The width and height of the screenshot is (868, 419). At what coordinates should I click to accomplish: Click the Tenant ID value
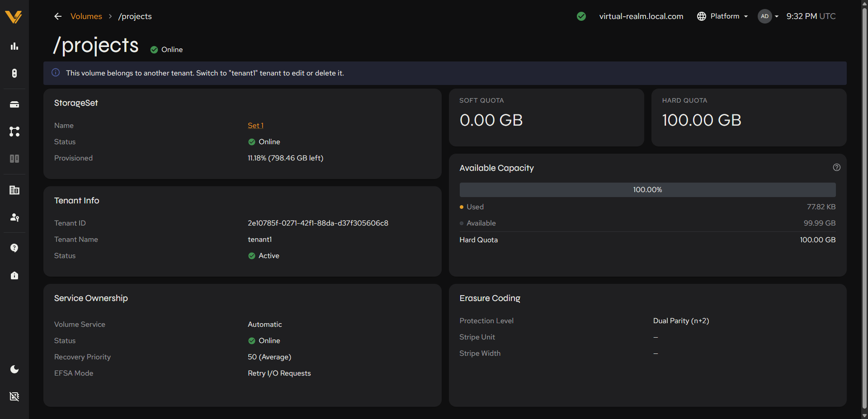(318, 223)
